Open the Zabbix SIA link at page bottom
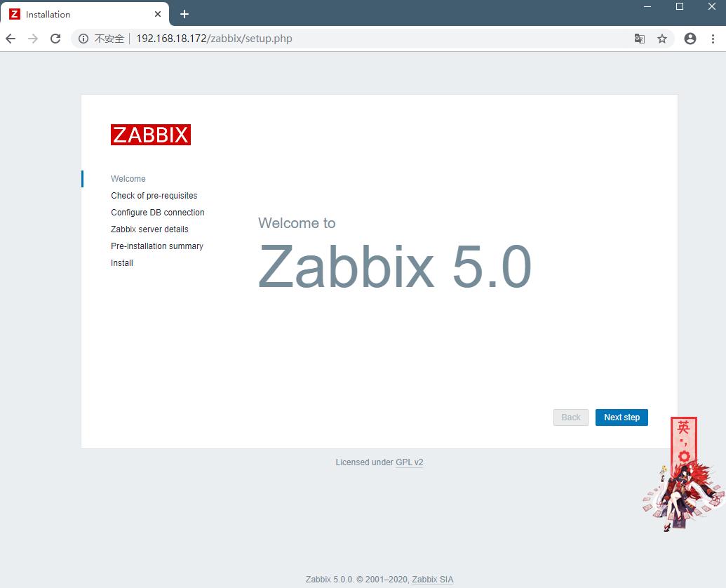This screenshot has height=588, width=726. pos(433,579)
